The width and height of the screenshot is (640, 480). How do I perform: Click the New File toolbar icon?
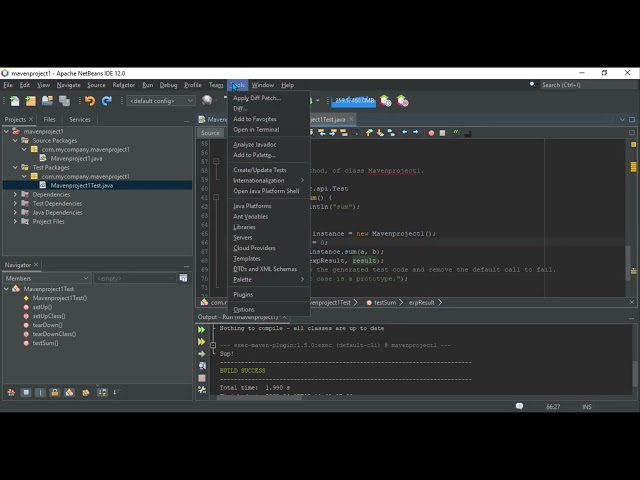tap(14, 101)
